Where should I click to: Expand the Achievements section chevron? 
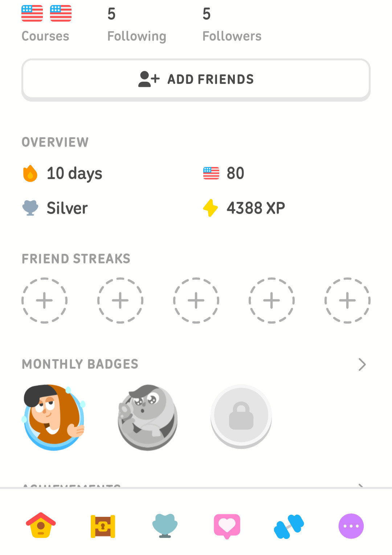point(361,486)
